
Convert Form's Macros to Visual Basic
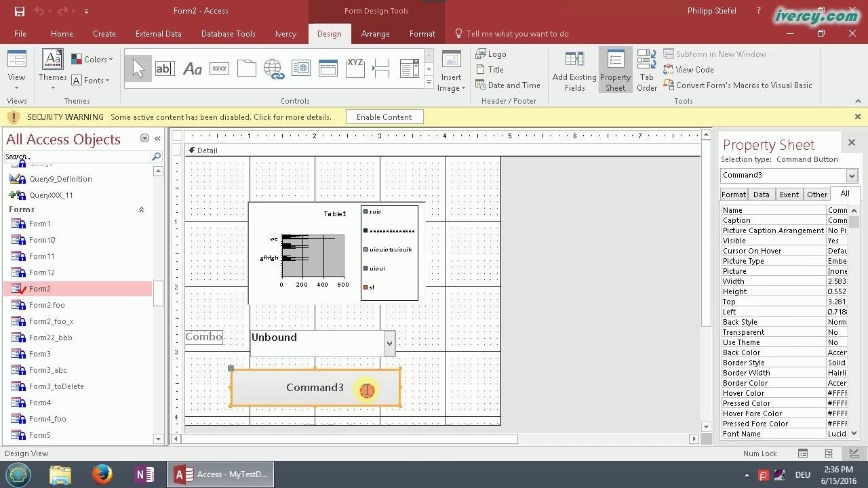tap(738, 85)
